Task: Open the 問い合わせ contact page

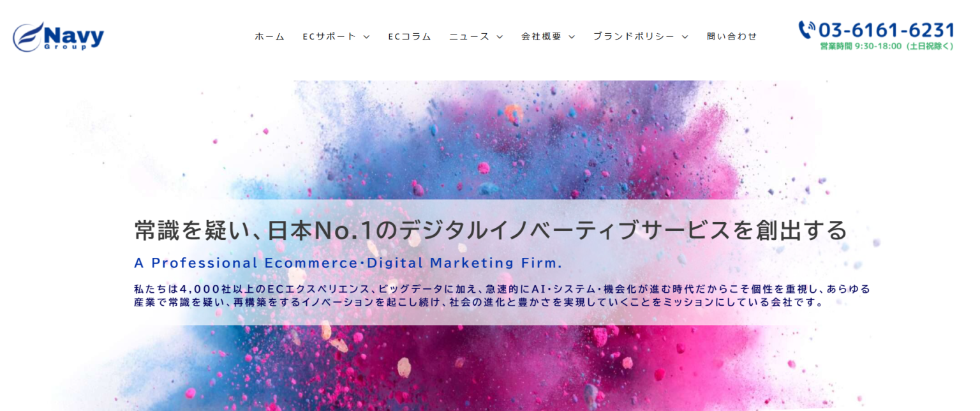Action: tap(732, 36)
